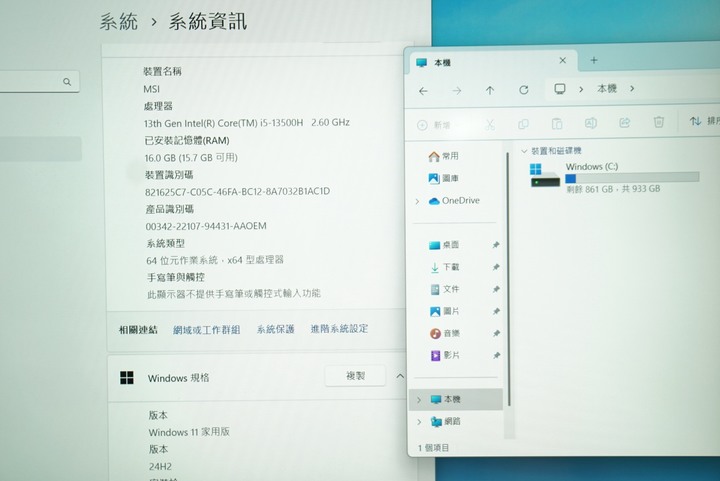Click the chevron after 本機 in address bar
720x481 pixels.
[x=632, y=88]
